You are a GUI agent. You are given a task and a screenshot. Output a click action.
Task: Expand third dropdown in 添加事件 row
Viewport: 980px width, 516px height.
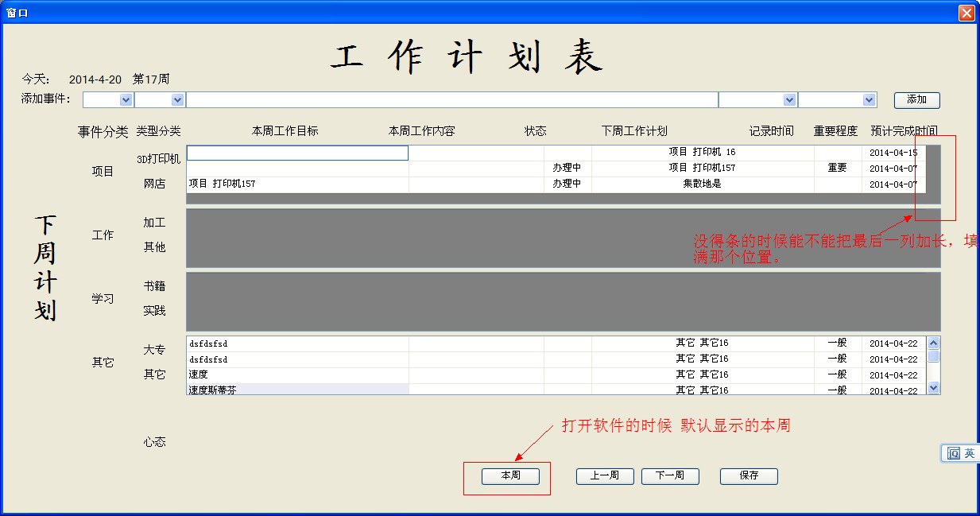pyautogui.click(x=789, y=100)
